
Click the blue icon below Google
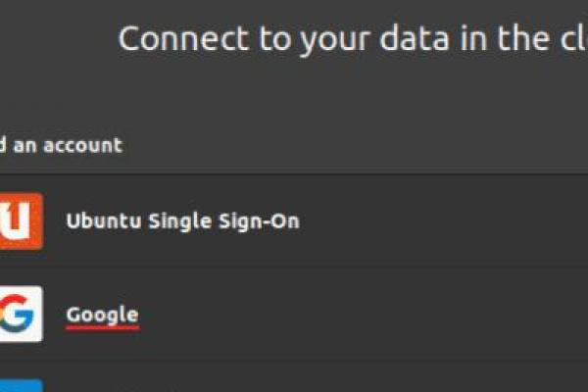coord(20,385)
